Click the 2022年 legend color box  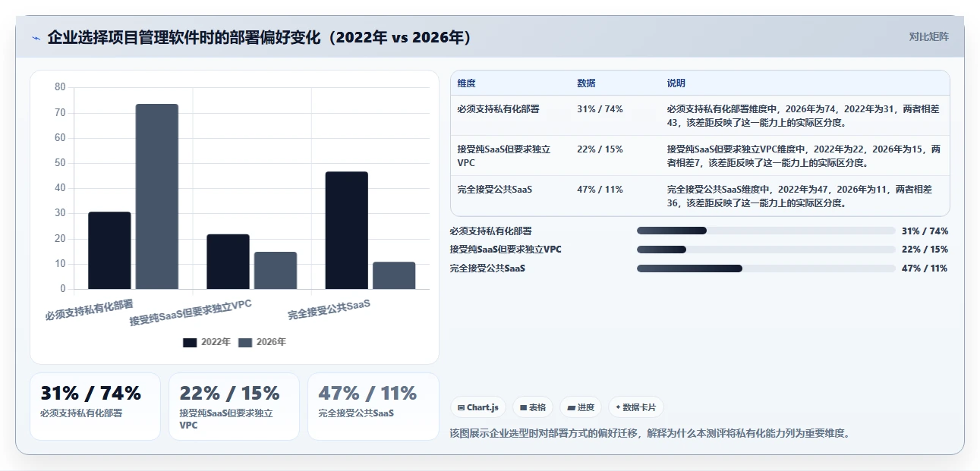point(190,343)
